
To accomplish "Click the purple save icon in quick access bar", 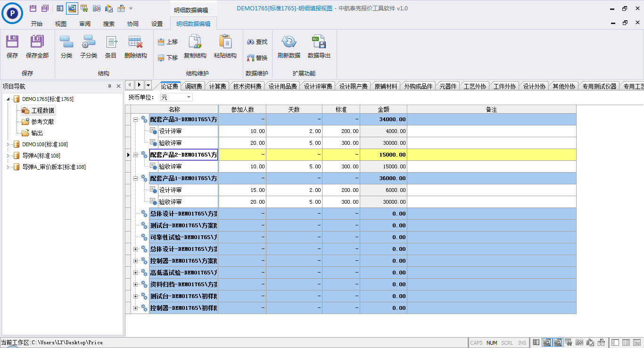I will click(x=33, y=8).
